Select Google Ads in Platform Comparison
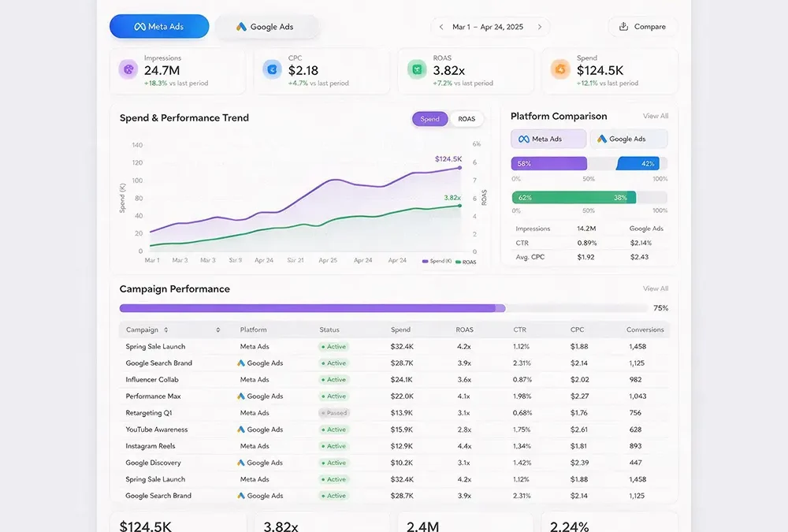Viewport: 788px width, 532px height. (629, 139)
